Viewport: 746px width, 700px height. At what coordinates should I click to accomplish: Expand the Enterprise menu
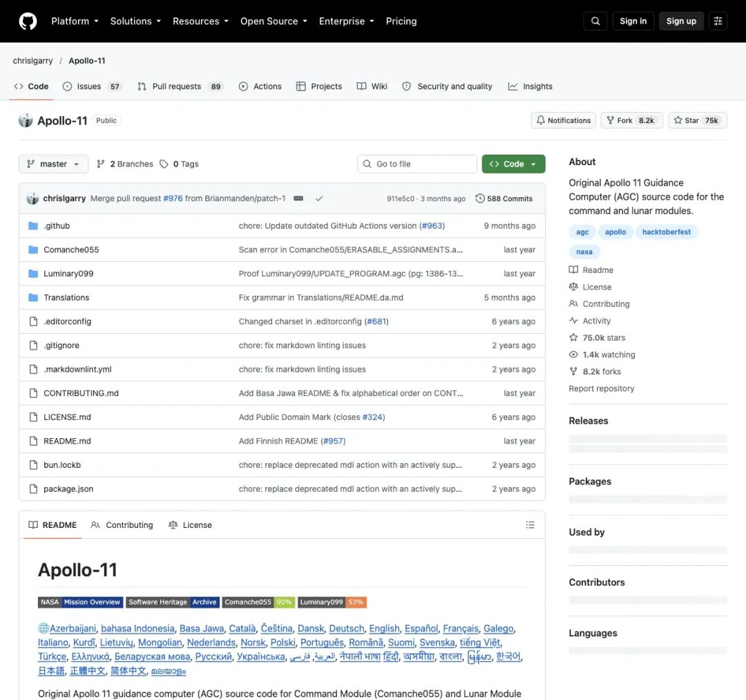click(x=346, y=21)
